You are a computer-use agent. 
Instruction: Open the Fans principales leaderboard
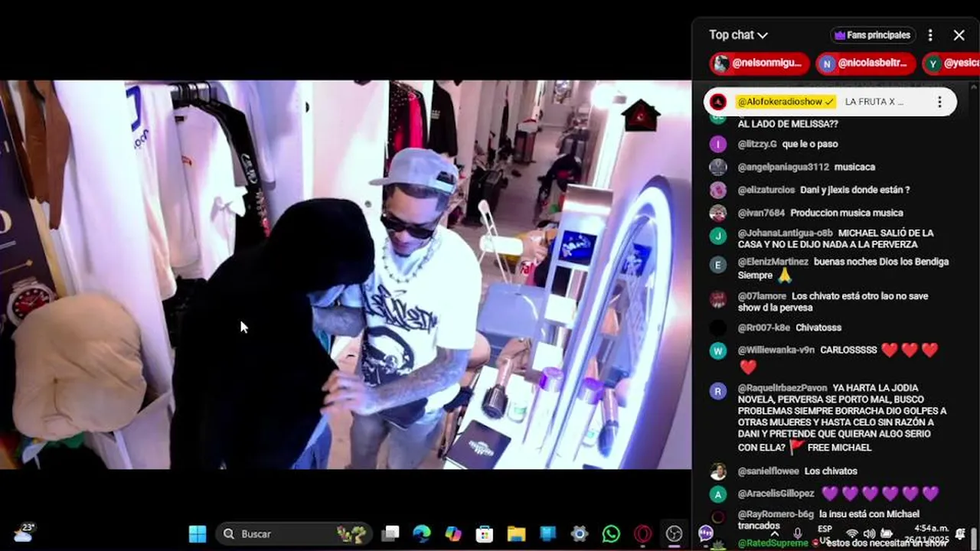[x=873, y=35]
